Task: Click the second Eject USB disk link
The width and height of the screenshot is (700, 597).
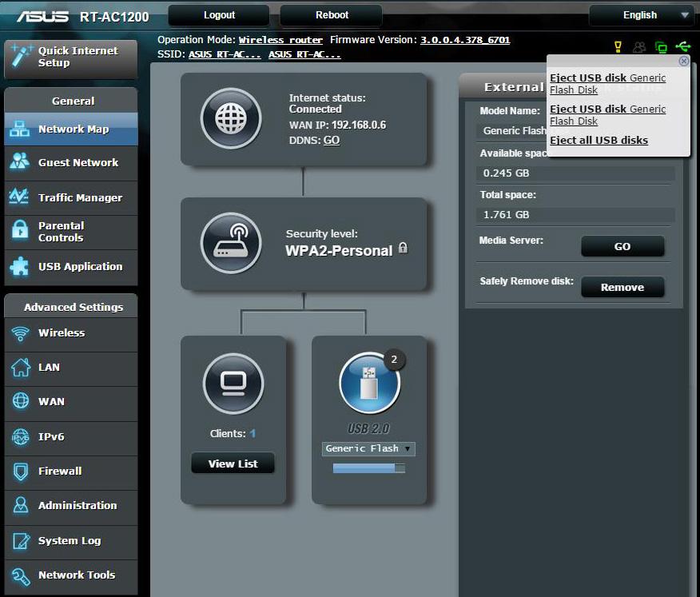Action: (x=607, y=115)
